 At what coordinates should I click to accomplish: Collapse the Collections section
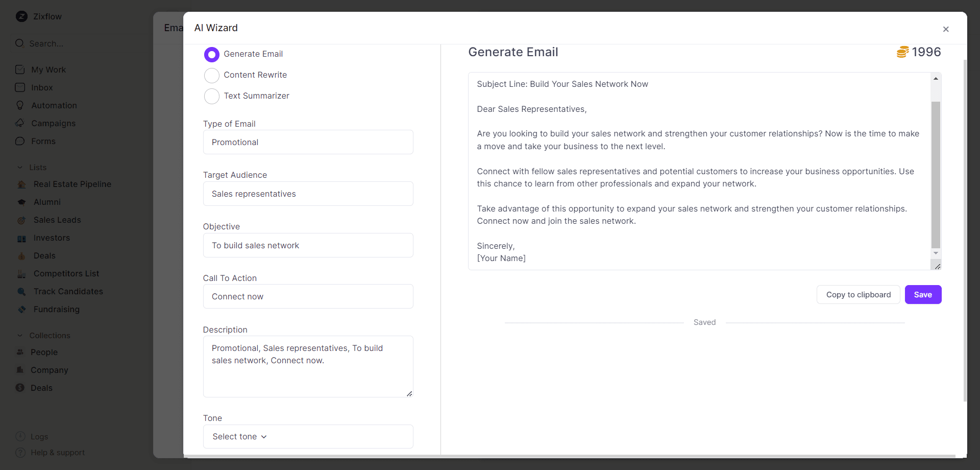(x=20, y=336)
